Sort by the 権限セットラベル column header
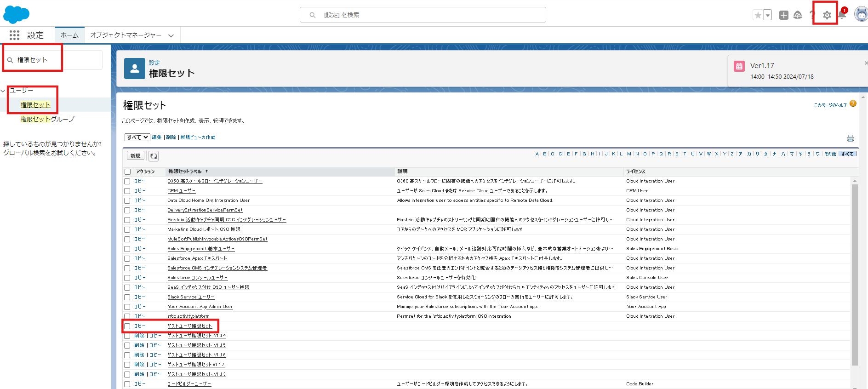 (185, 172)
